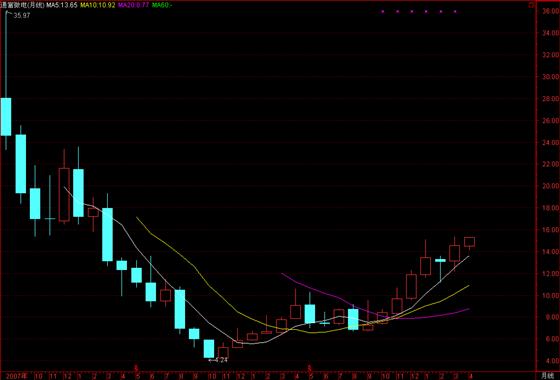This screenshot has width=560, height=380.
Task: Click the first red event marker above month 5
Action: (136, 368)
